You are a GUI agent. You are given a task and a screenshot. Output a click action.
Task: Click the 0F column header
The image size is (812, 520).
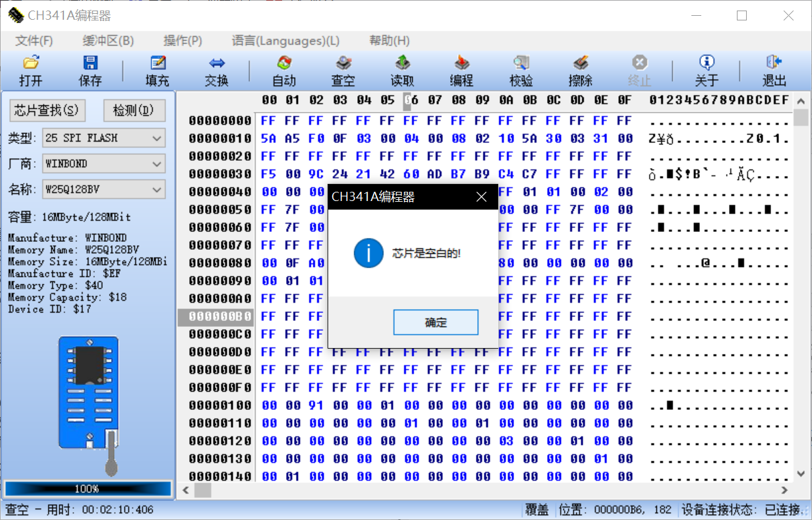pyautogui.click(x=625, y=100)
